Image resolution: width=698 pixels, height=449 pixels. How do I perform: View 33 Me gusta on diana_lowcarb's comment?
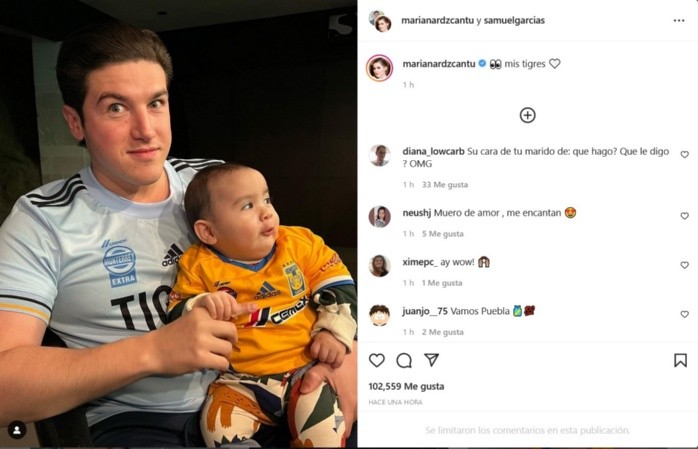tap(445, 185)
